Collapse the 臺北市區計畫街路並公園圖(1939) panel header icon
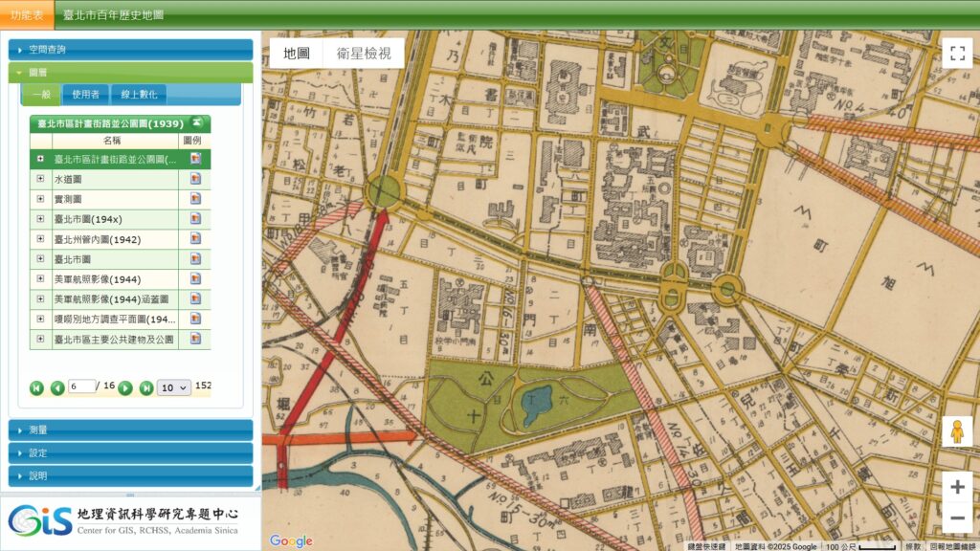 coord(197,122)
